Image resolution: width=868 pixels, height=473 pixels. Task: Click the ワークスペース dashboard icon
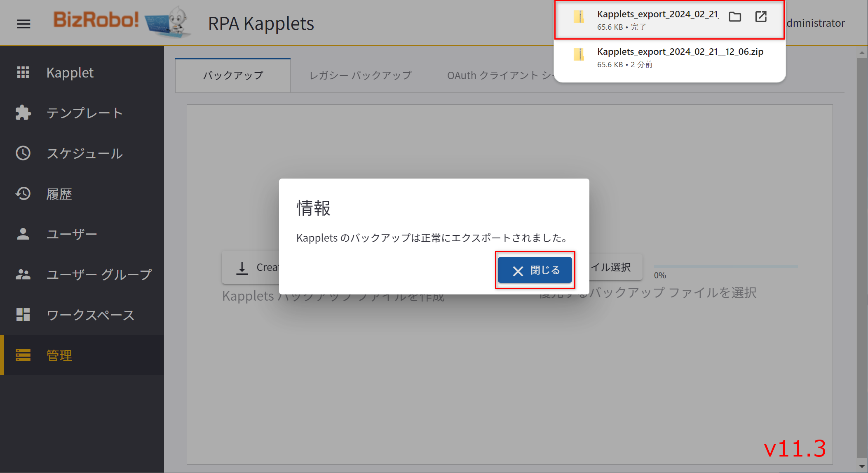click(x=23, y=315)
